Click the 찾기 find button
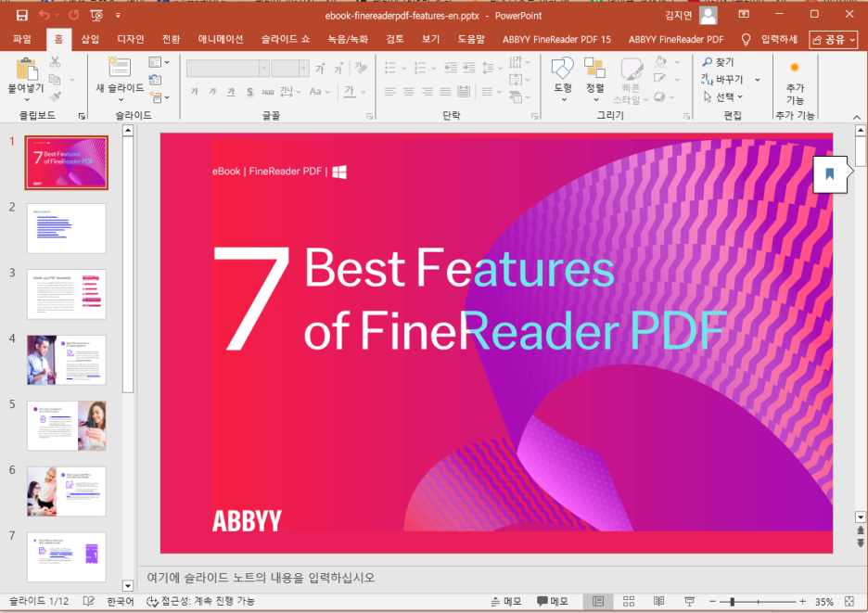The image size is (868, 613). pos(719,62)
